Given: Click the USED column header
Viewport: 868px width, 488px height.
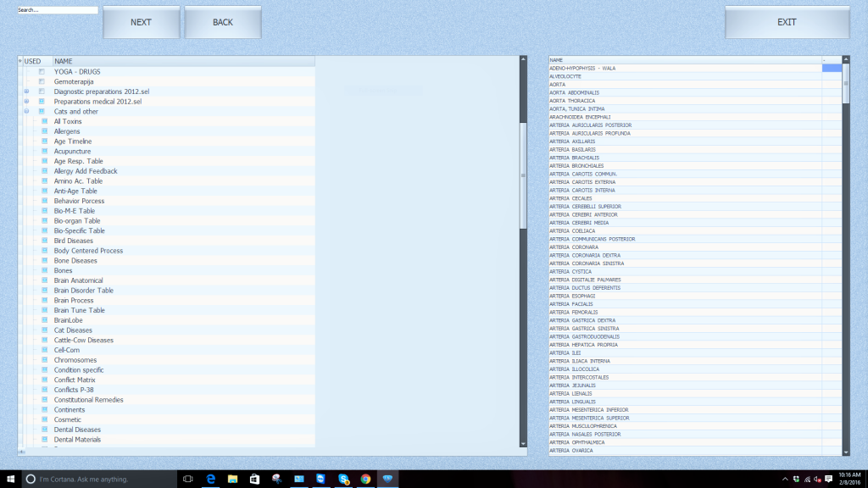Looking at the screenshot, I should pos(33,61).
